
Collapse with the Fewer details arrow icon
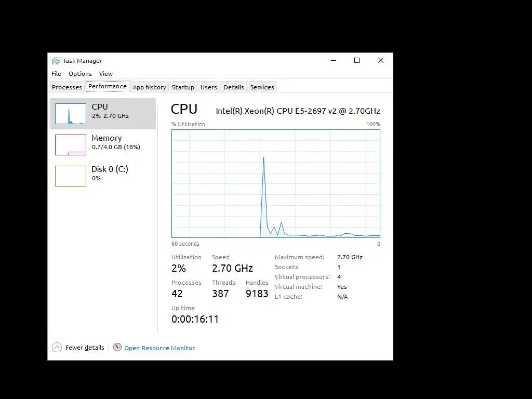[57, 348]
